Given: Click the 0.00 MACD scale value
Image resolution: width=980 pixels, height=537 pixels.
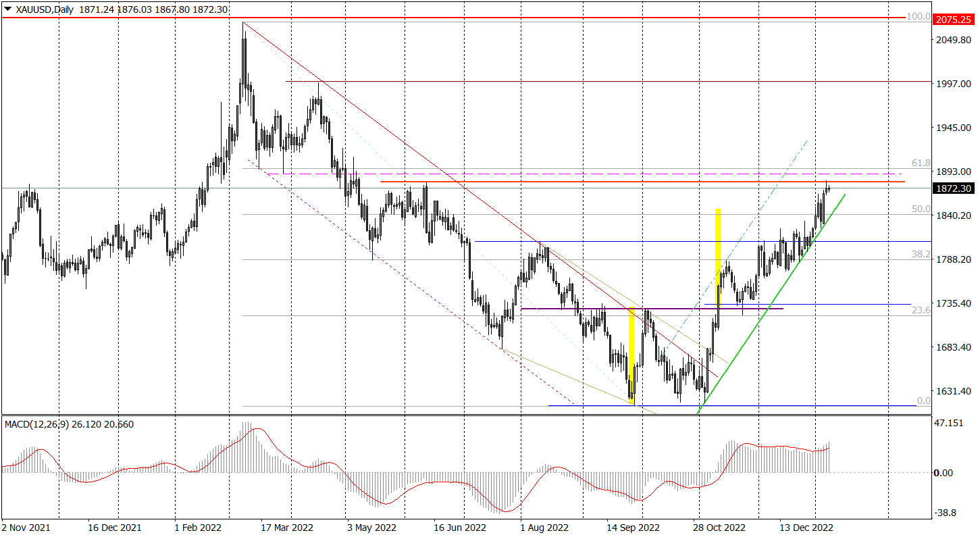Looking at the screenshot, I should pyautogui.click(x=944, y=473).
